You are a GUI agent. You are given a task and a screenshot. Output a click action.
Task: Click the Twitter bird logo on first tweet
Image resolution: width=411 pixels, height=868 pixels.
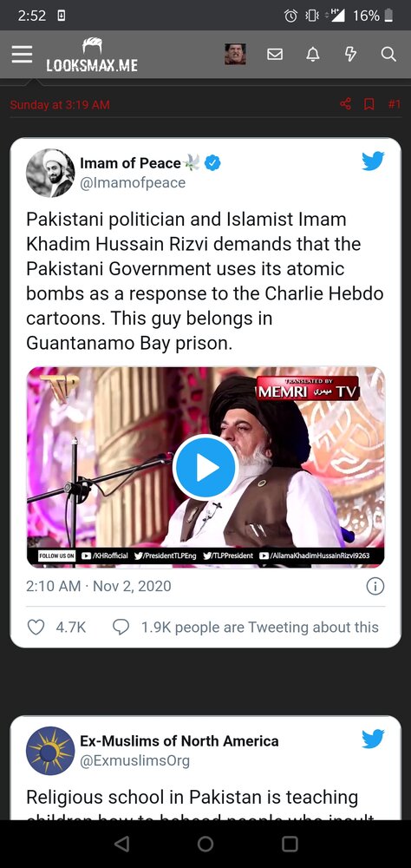coord(373,161)
